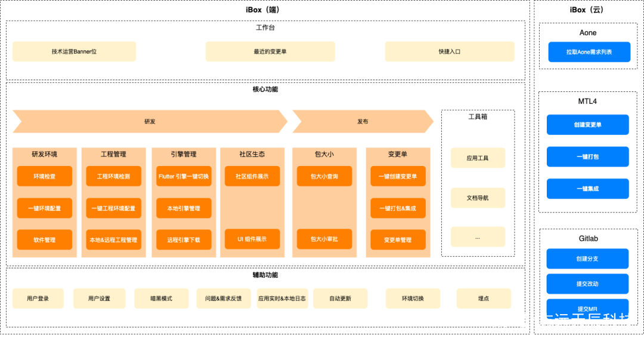Select the UI 组件展示 block
Viewport: 644px width, 338px height.
(x=252, y=239)
